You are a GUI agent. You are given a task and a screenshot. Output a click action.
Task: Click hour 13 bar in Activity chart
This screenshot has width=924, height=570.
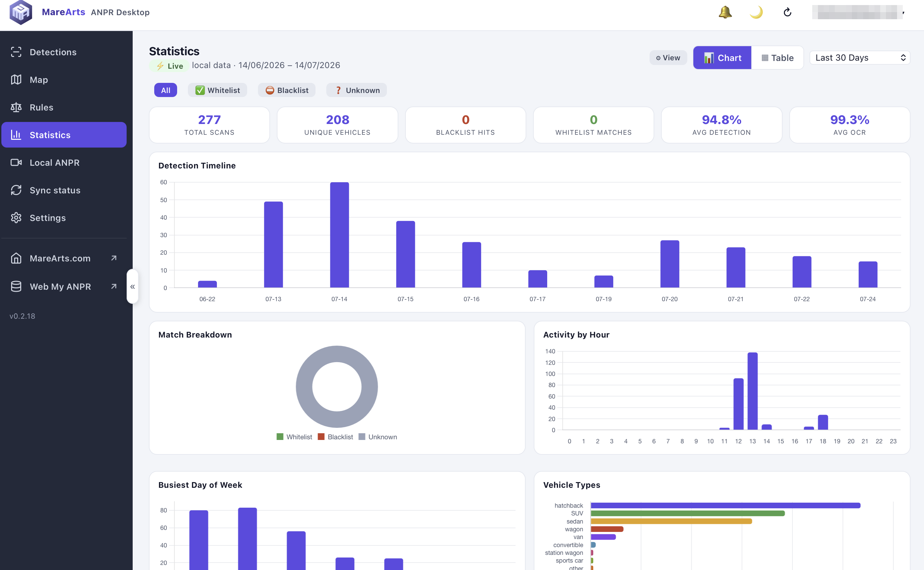(x=753, y=391)
